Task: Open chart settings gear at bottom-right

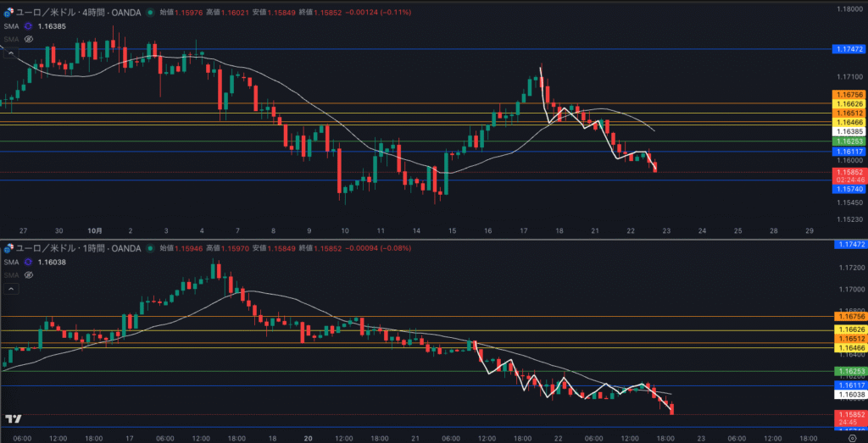Action: (851, 437)
